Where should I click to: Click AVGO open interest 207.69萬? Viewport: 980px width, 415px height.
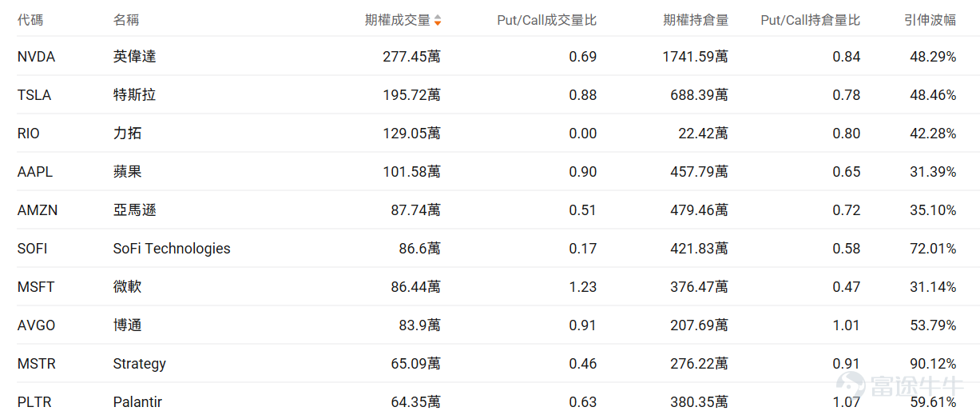pos(699,325)
